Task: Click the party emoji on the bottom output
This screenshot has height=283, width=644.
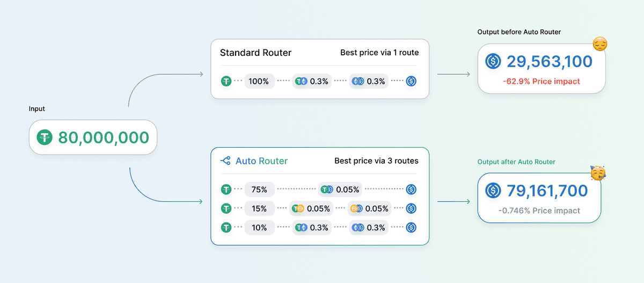Action: pyautogui.click(x=597, y=173)
